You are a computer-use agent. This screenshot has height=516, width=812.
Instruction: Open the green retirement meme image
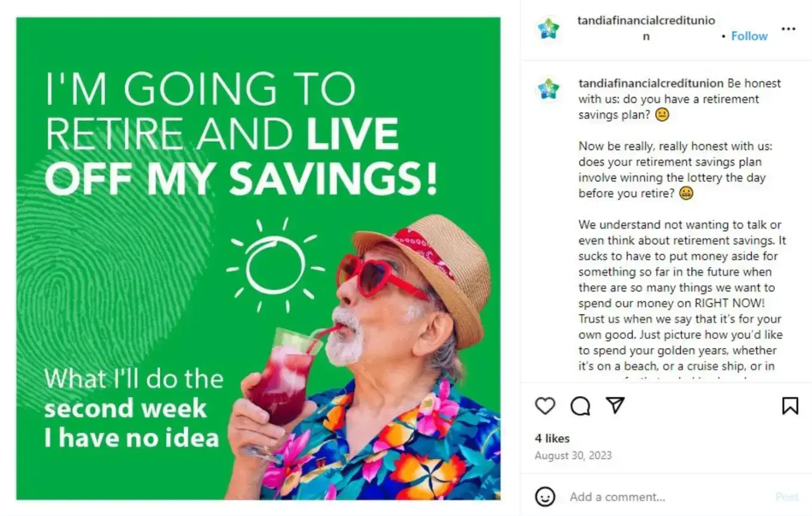[259, 258]
